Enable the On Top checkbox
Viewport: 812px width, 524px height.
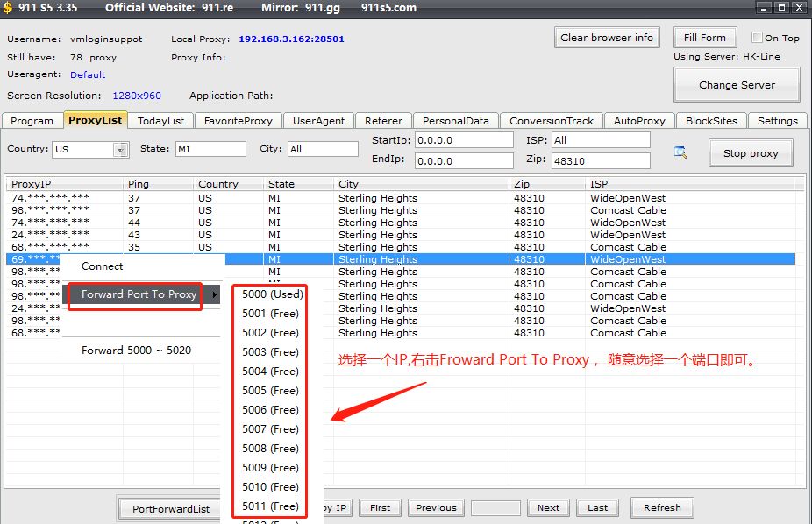click(757, 38)
